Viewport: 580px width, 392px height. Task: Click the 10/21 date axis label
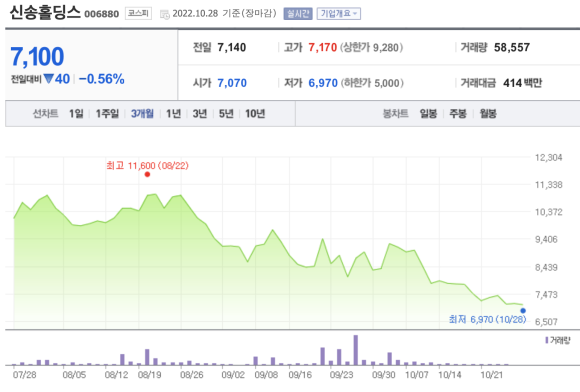pyautogui.click(x=492, y=375)
